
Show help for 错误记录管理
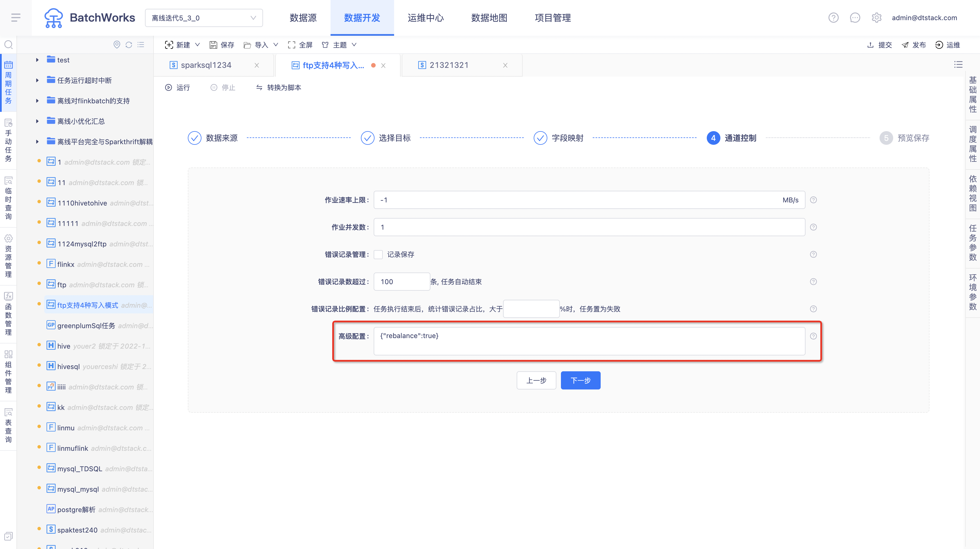(x=813, y=254)
